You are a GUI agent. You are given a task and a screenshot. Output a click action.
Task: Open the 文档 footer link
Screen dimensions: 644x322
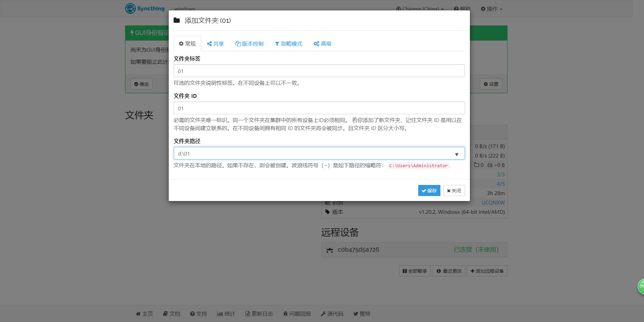[171, 314]
